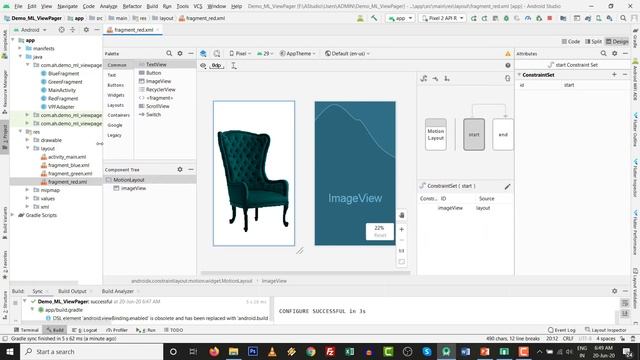
Task: Select the fragment_red.xml editor tab
Action: (x=133, y=30)
